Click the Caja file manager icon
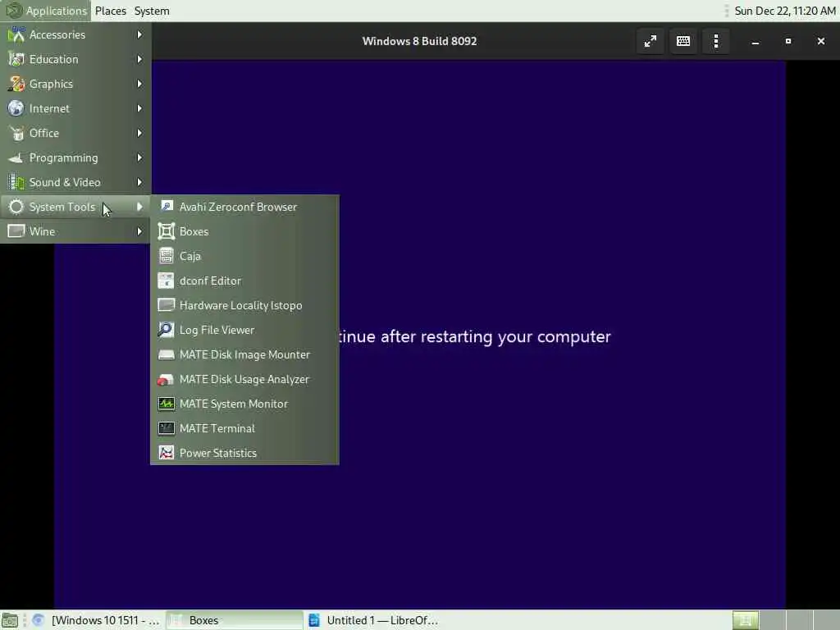 point(166,257)
